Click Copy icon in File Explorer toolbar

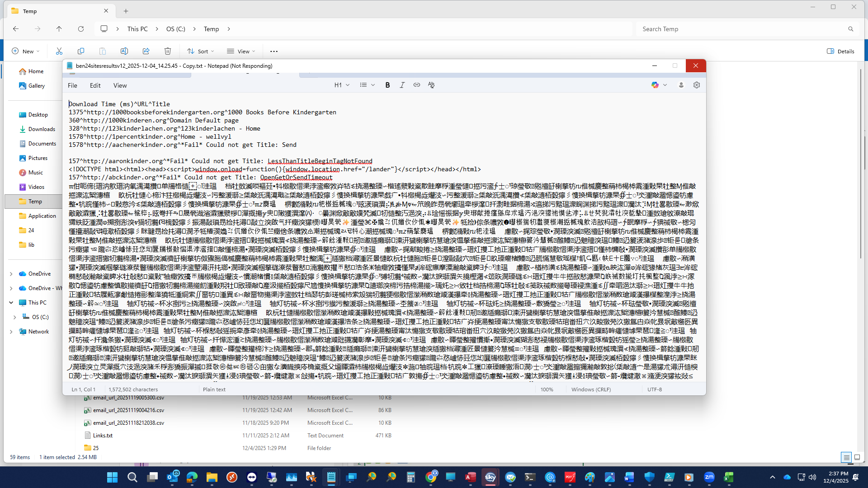81,51
